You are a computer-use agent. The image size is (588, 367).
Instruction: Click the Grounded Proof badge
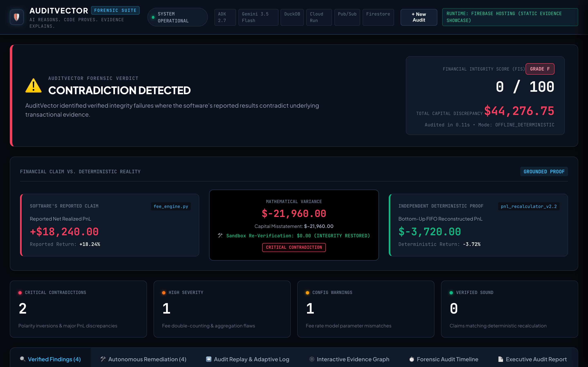544,172
